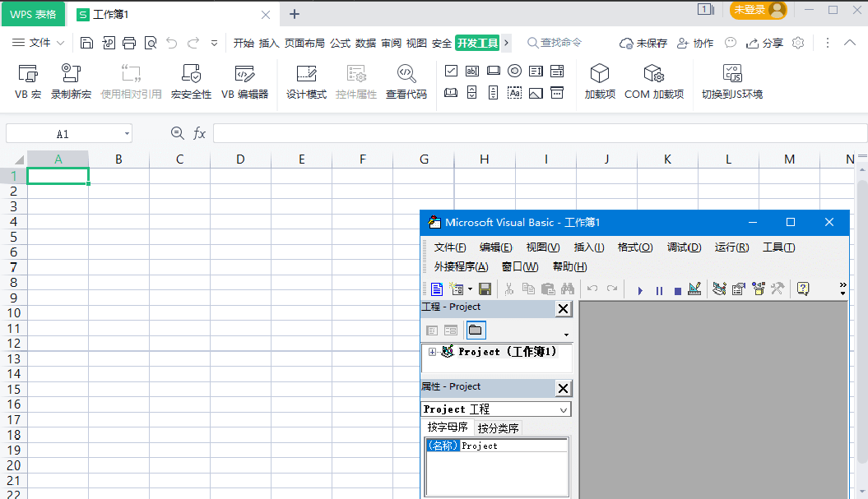This screenshot has height=499, width=868.
Task: Open the Name Box dropdown arrow
Action: pyautogui.click(x=127, y=134)
